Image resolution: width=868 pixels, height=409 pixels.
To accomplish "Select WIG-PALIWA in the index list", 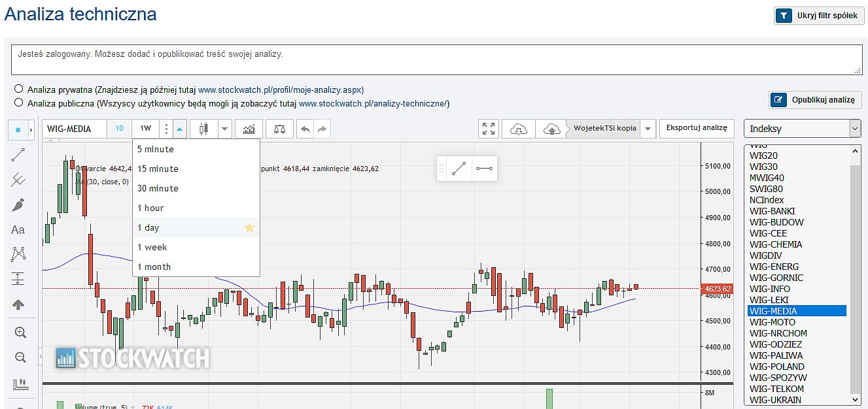I will tap(797, 355).
